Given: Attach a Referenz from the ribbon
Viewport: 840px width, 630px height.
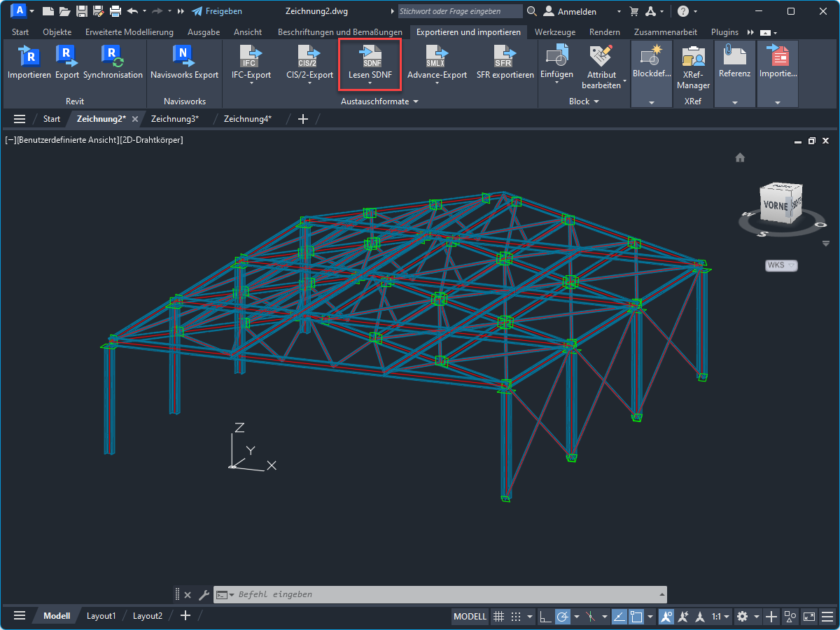Looking at the screenshot, I should pos(734,62).
